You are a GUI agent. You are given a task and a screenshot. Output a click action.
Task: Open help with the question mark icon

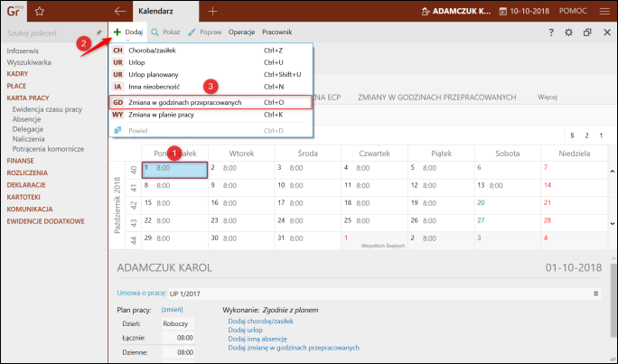(551, 33)
